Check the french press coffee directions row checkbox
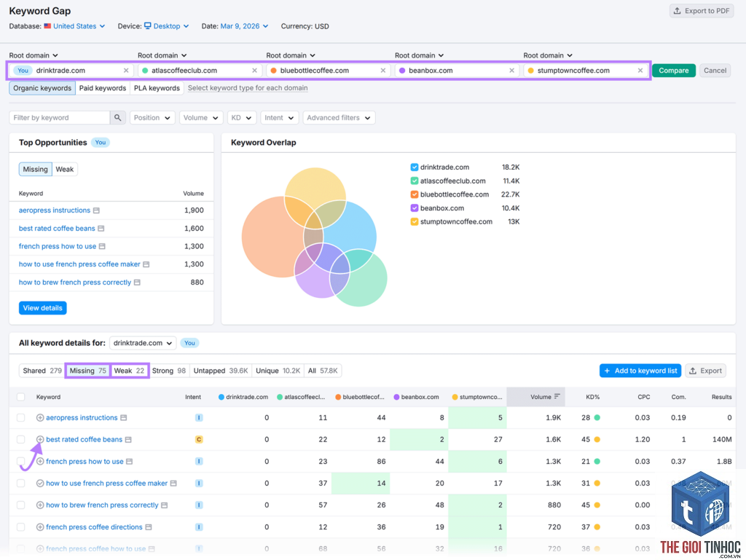The width and height of the screenshot is (746, 560). [x=21, y=527]
